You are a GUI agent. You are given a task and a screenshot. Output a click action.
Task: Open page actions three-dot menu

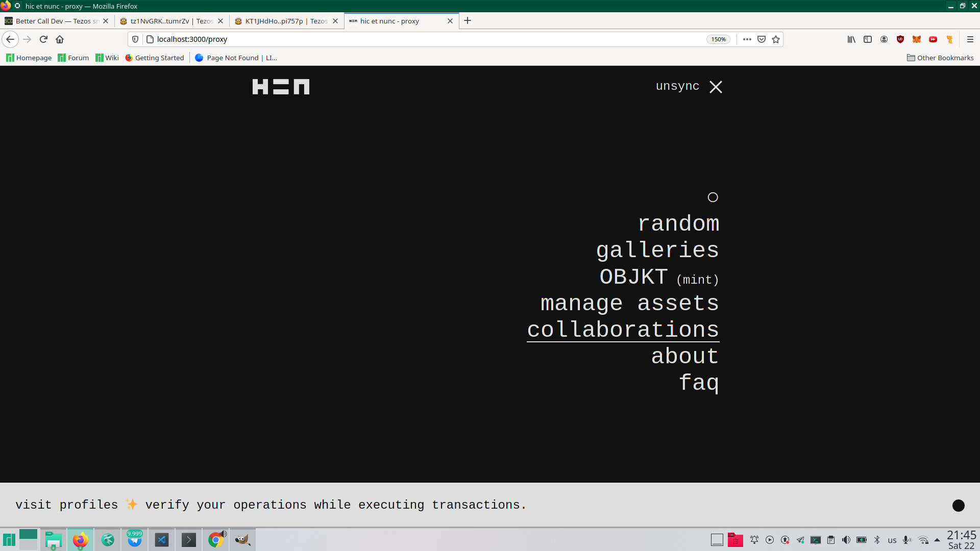(747, 39)
